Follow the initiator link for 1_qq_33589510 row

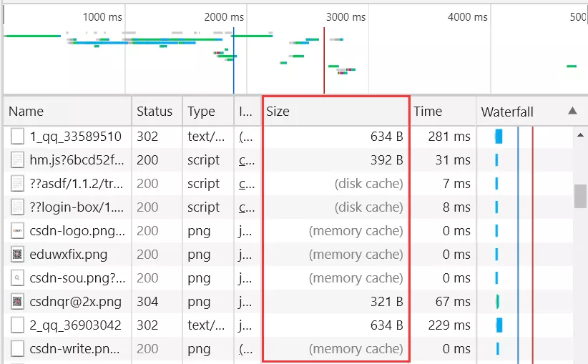(x=246, y=137)
